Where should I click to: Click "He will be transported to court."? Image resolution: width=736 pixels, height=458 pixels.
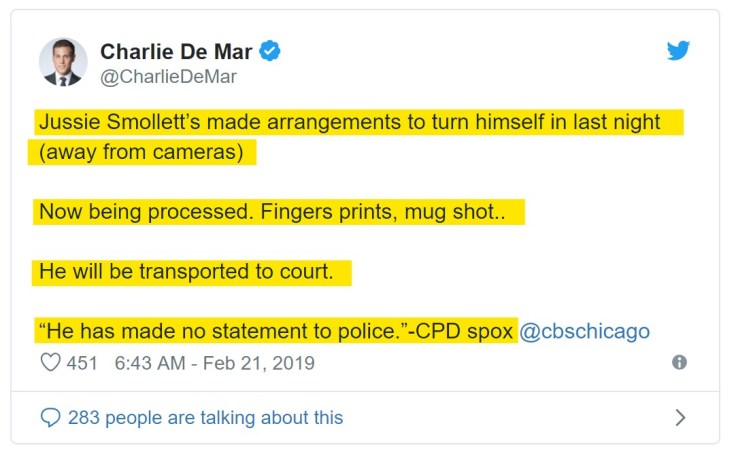186,271
